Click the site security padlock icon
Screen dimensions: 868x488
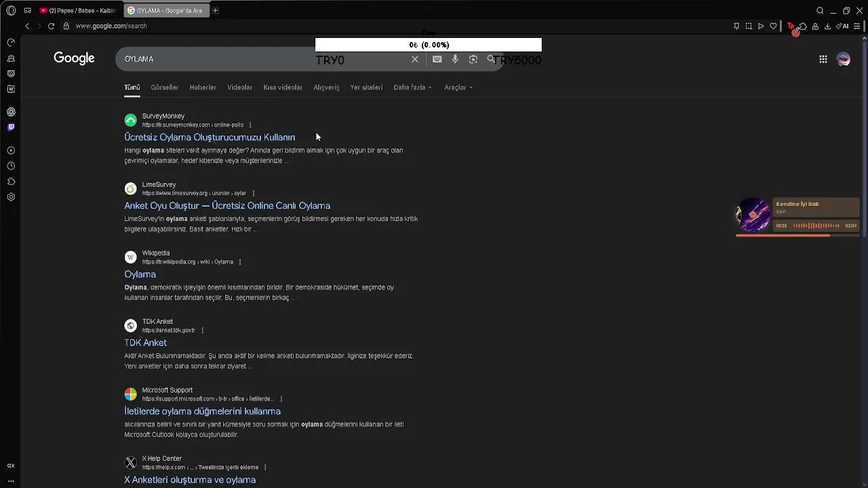[66, 26]
